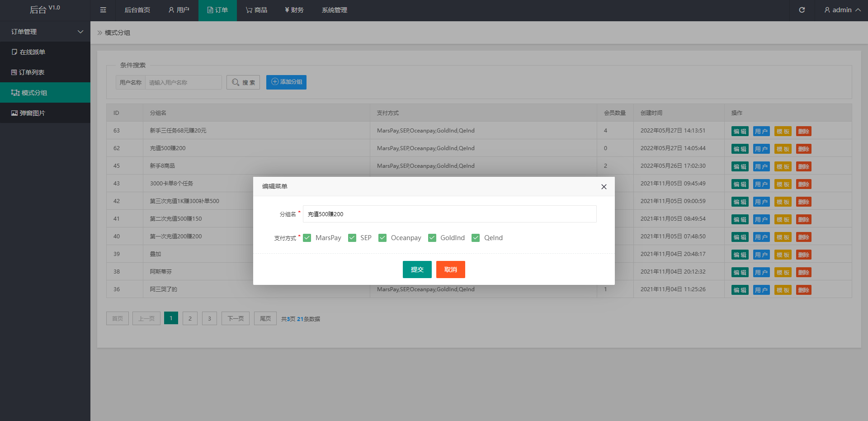Click the 添加分组 plus button
This screenshot has width=868, height=421.
click(286, 82)
